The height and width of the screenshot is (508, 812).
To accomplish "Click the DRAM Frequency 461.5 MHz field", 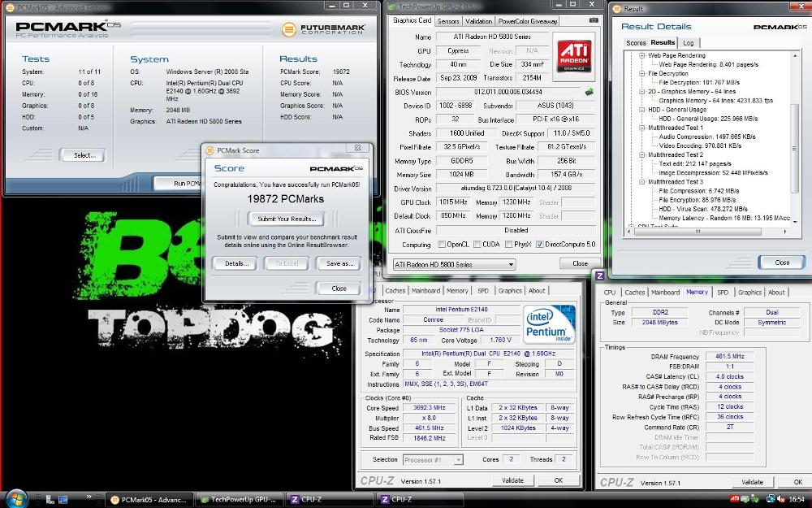I will click(x=730, y=357).
